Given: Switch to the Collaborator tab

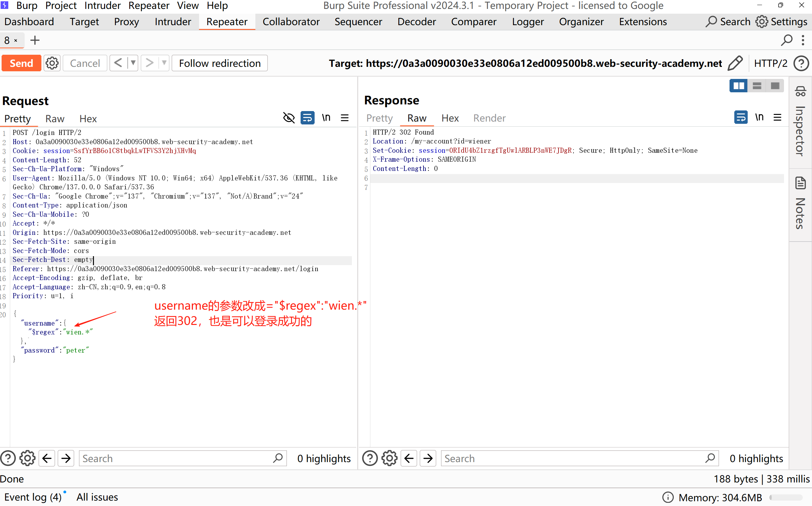Looking at the screenshot, I should click(x=291, y=22).
